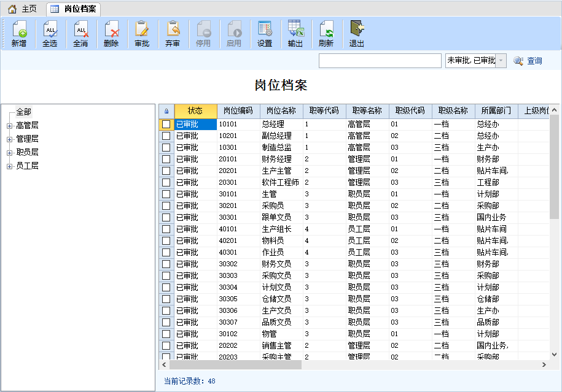Expand the 职员层 tree node
Screen dimensions: 562x392
click(x=10, y=153)
